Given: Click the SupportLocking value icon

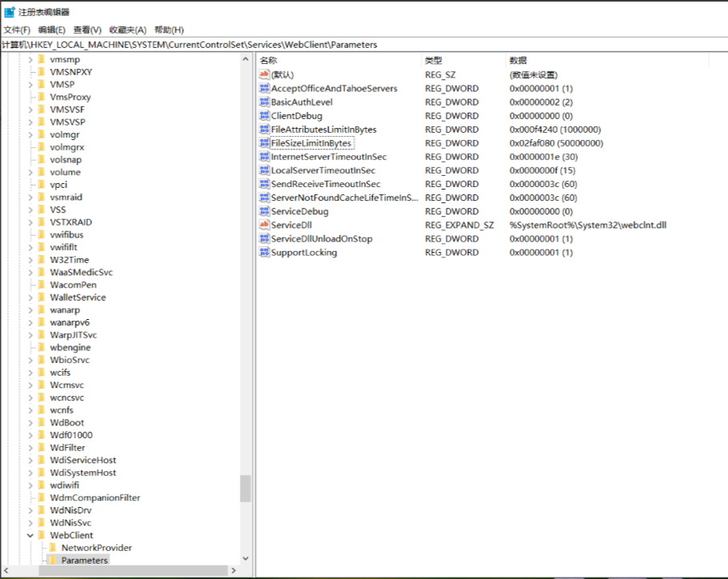Looking at the screenshot, I should pos(265,253).
